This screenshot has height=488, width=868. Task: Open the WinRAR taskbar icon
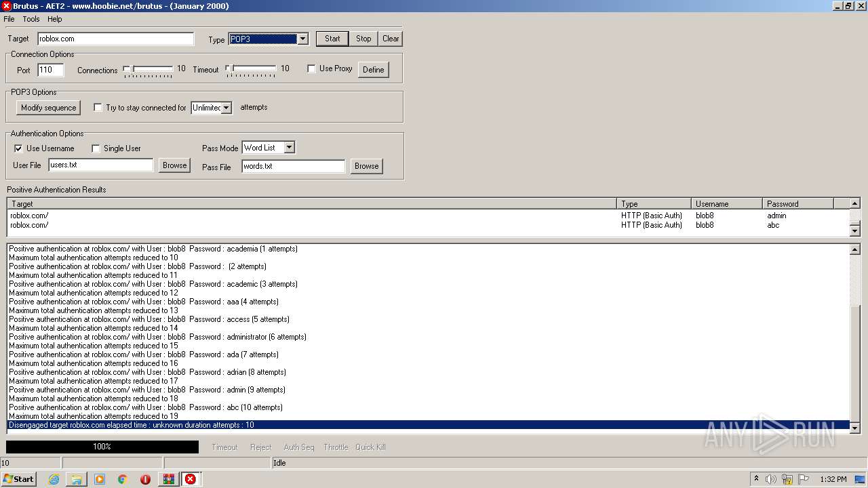(x=168, y=479)
